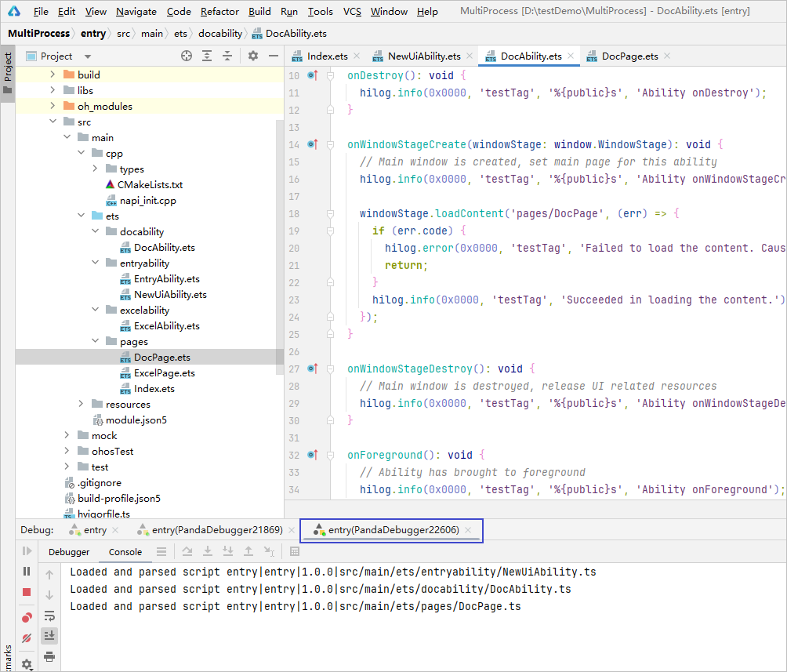787x672 pixels.
Task: Collapse the pages folder in tree
Action: pyautogui.click(x=95, y=342)
